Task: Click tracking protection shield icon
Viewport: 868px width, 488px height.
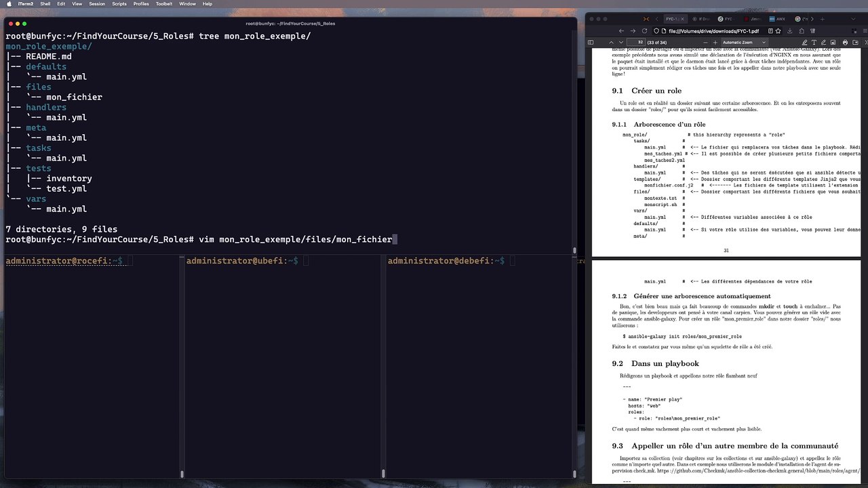Action: coord(656,31)
